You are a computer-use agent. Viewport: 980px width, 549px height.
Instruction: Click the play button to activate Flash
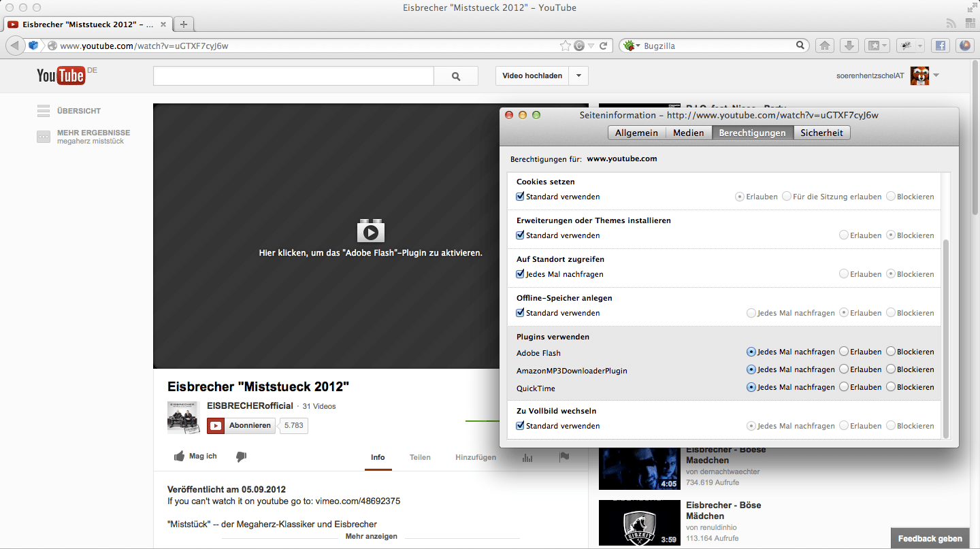coord(370,232)
